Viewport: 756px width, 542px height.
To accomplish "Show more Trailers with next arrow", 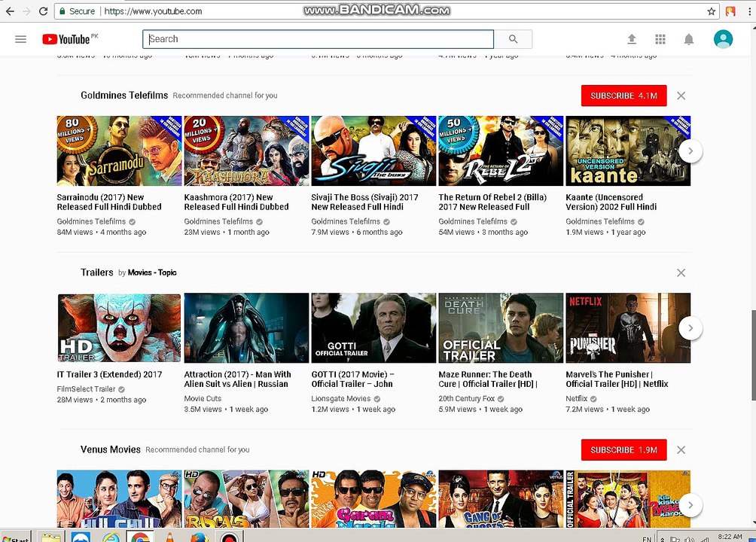I will (690, 328).
